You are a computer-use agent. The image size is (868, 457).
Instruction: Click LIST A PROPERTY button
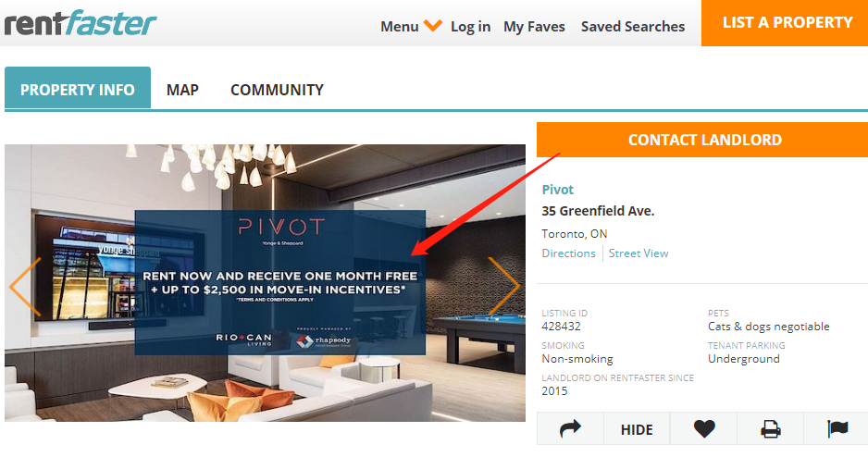coord(787,23)
